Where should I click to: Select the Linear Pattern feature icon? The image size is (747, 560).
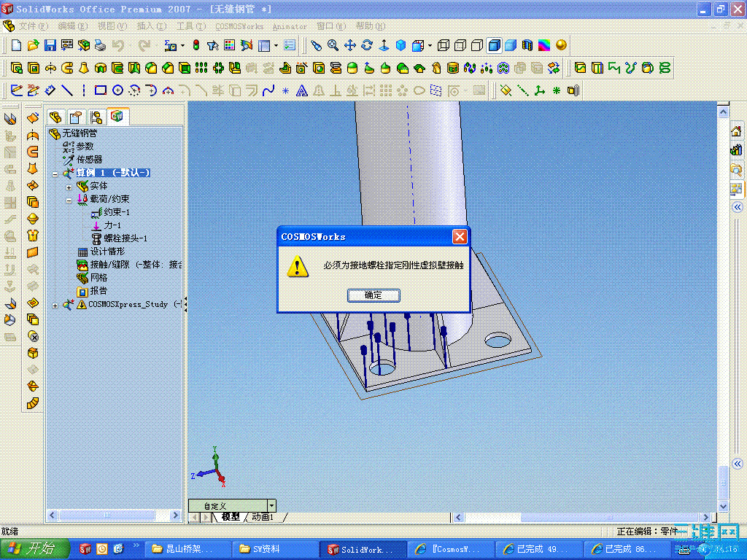[x=201, y=68]
